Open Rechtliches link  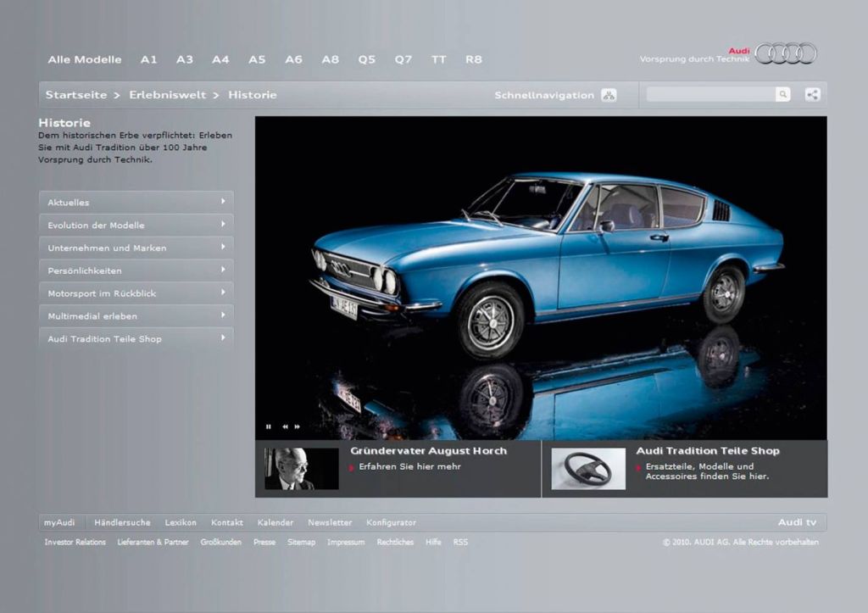tap(395, 542)
